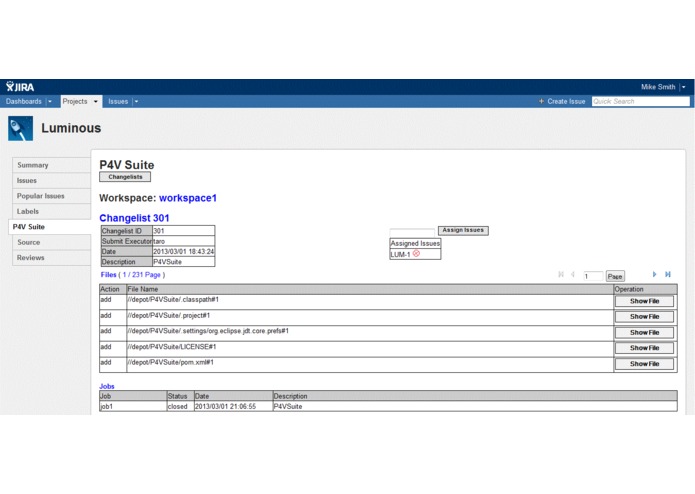Click the Jobs link

[107, 386]
